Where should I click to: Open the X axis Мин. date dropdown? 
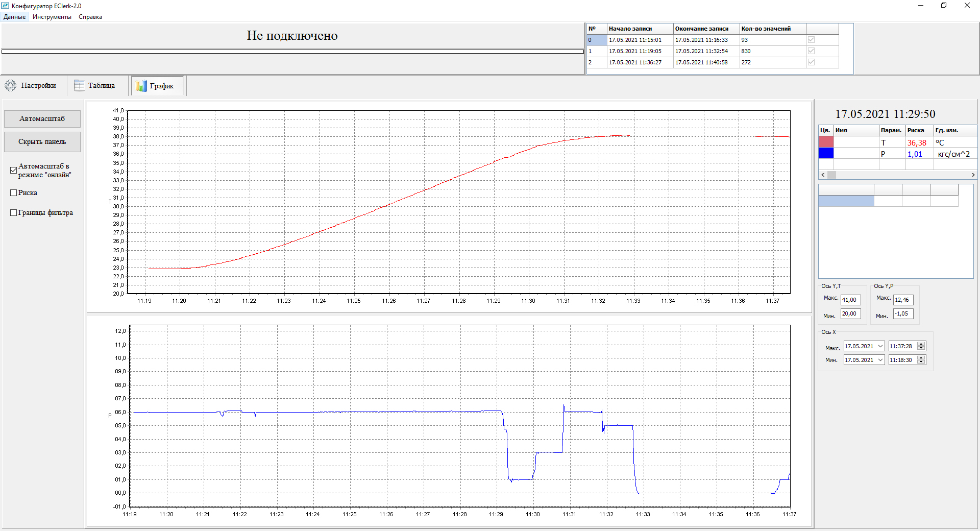[x=880, y=360]
